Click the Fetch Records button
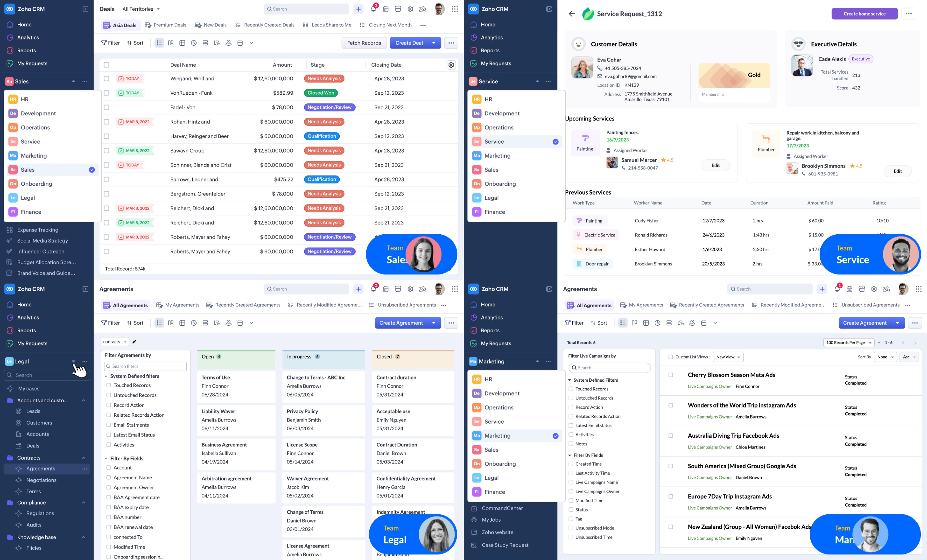This screenshot has height=560, width=927. (364, 43)
